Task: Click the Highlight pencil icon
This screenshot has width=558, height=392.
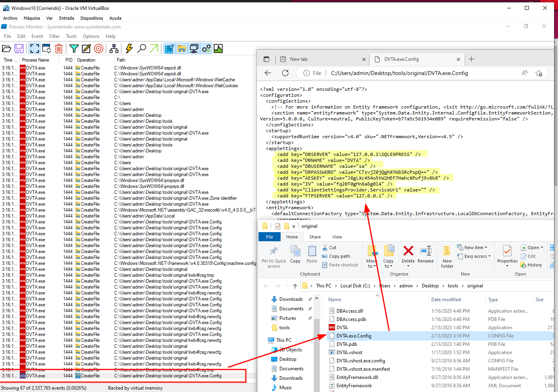Action: click(86, 49)
